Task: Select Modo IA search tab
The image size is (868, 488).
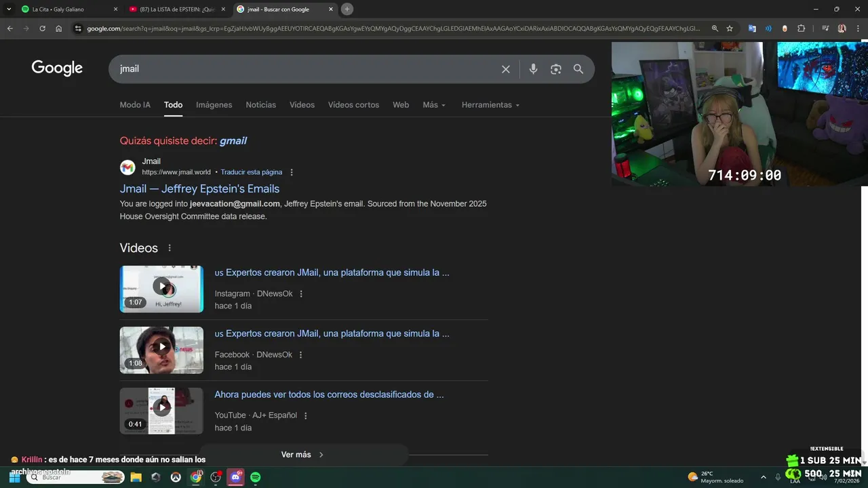Action: 135,105
